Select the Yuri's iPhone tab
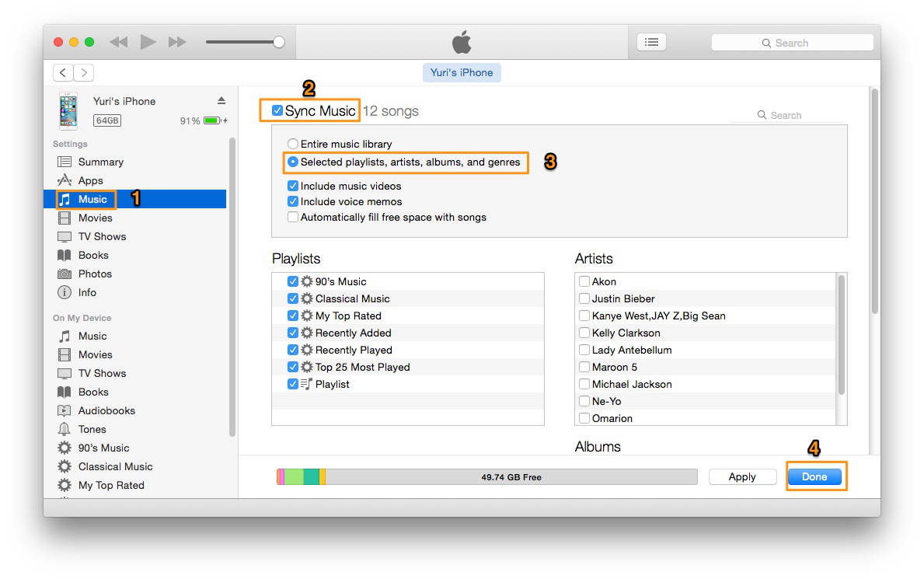This screenshot has height=579, width=924. coord(462,72)
